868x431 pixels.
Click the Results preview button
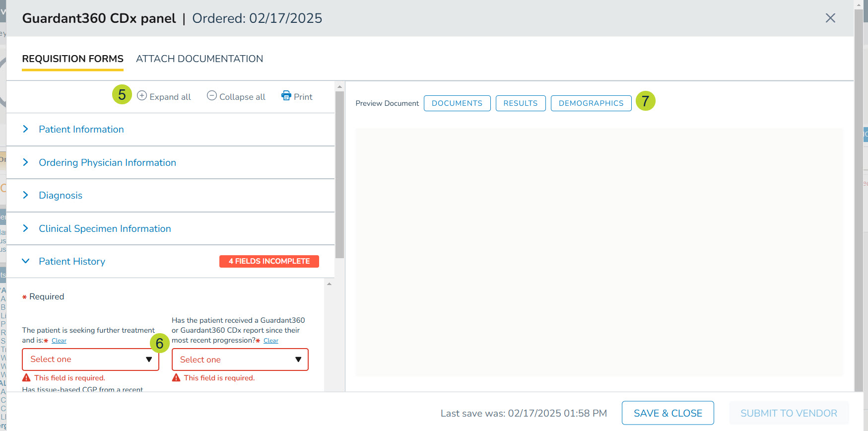[x=520, y=103]
